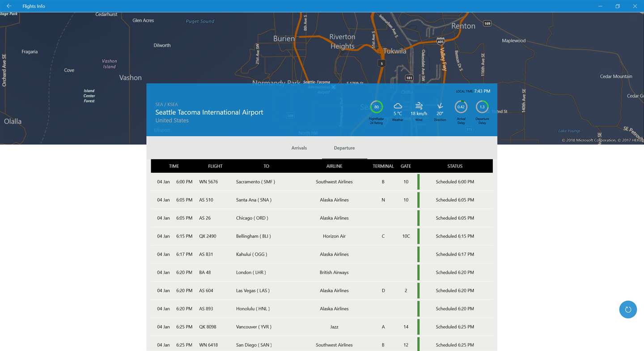Click the Interstate 5 shield on map
The height and width of the screenshot is (351, 644).
pyautogui.click(x=381, y=64)
